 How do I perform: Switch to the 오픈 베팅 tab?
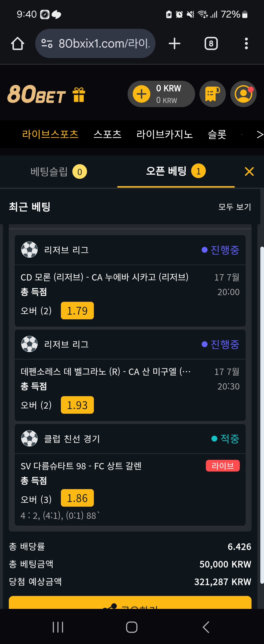tap(176, 171)
